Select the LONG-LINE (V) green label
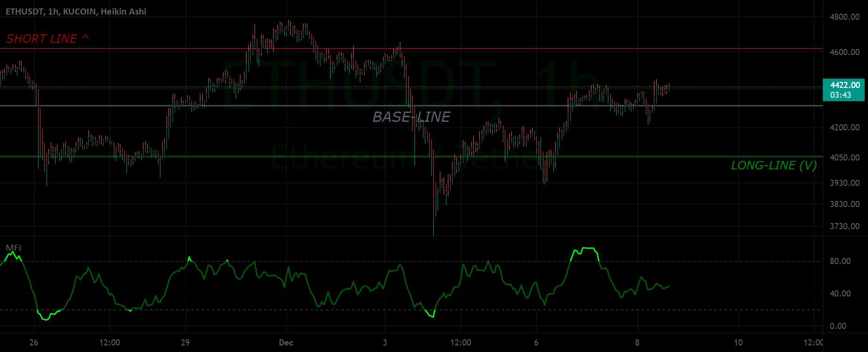The image size is (868, 352). 774,165
